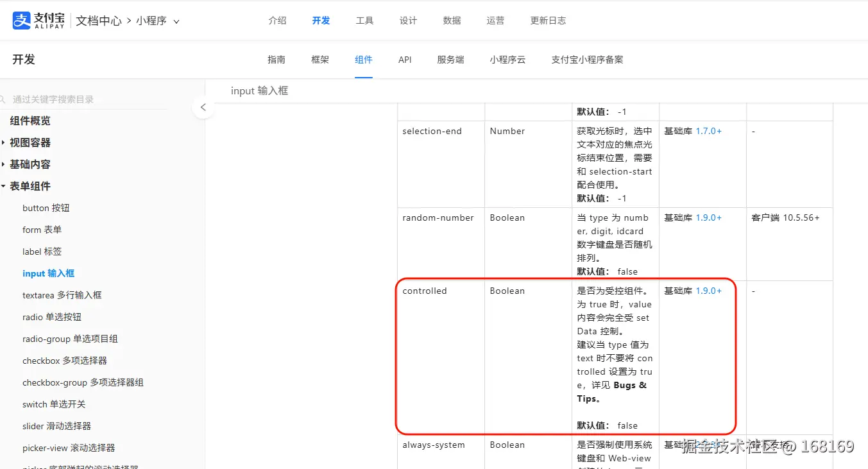Open the form 表单 doc page
The image size is (868, 469).
point(42,230)
